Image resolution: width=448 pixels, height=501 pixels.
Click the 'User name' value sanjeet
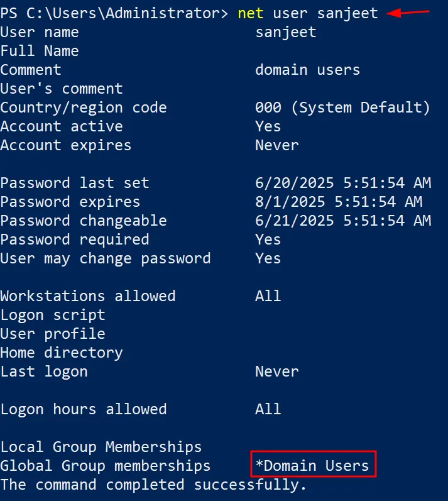click(285, 32)
